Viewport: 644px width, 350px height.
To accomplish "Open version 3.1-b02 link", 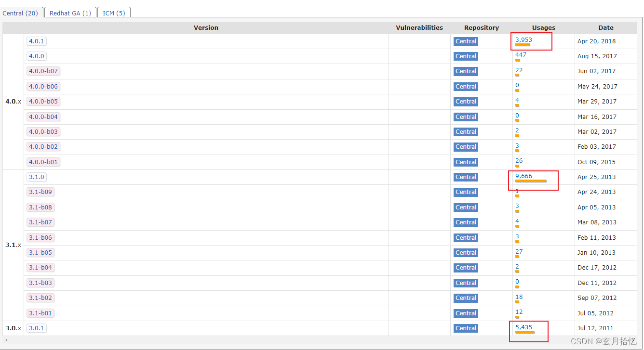I will (40, 298).
